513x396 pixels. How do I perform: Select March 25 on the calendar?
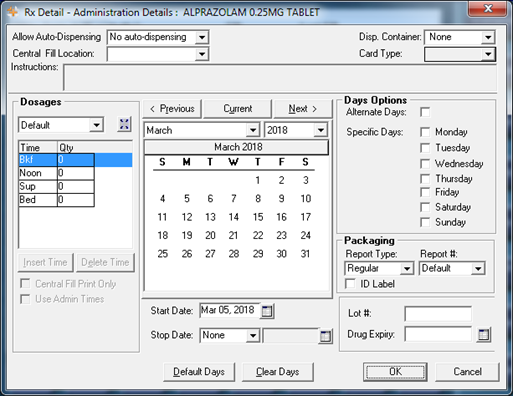point(162,254)
